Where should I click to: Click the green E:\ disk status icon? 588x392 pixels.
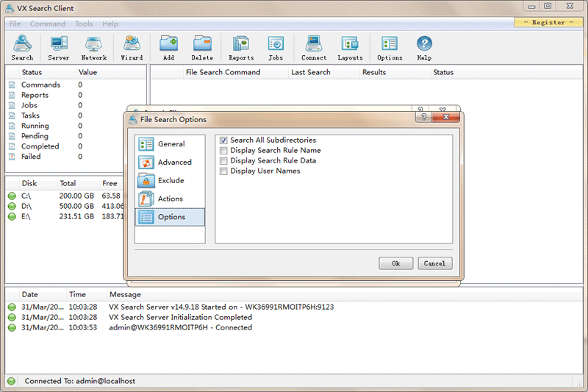(x=12, y=216)
